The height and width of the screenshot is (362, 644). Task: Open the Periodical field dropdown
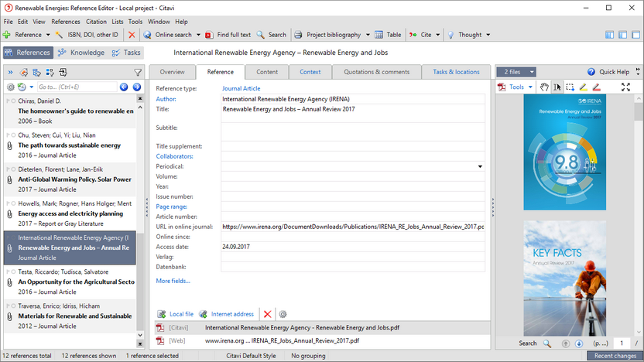[480, 166]
